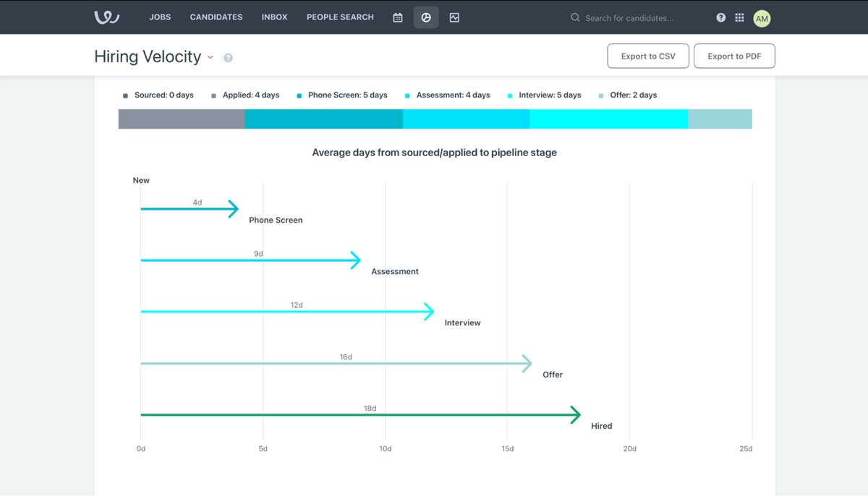Select the pie-chart reports icon
This screenshot has width=868, height=496.
tap(425, 17)
